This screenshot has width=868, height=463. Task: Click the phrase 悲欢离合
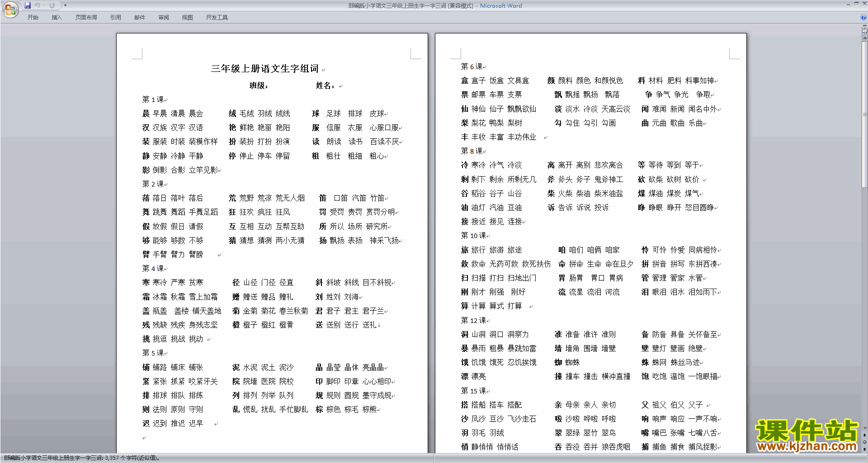[609, 165]
